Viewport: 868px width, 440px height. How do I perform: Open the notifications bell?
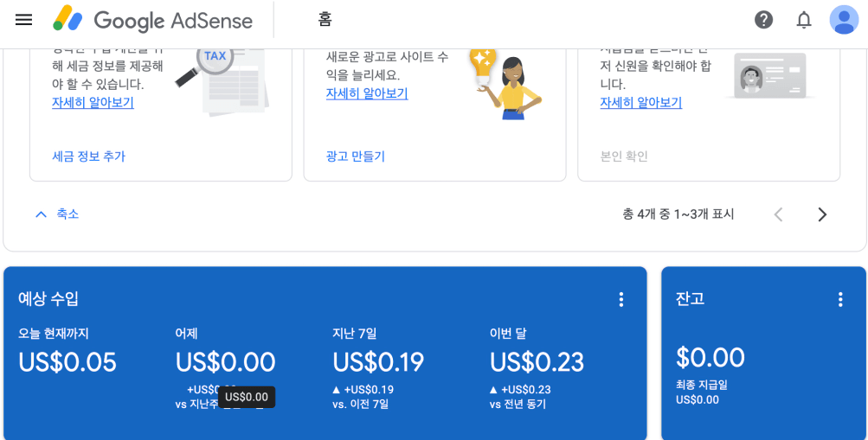804,21
